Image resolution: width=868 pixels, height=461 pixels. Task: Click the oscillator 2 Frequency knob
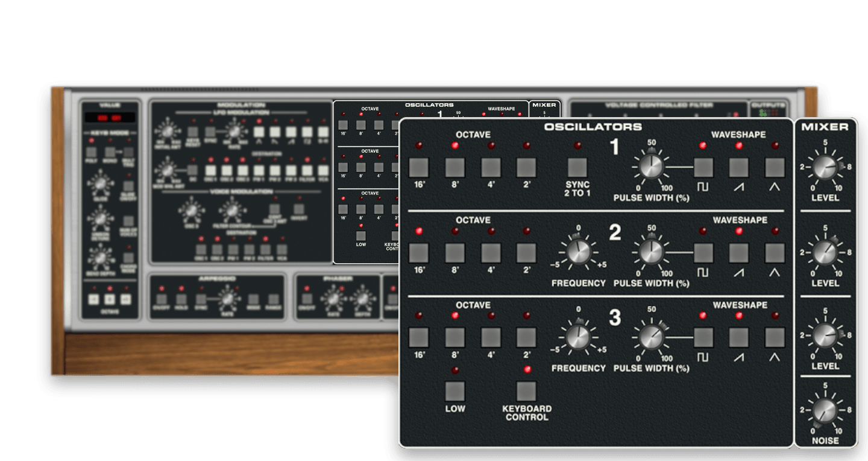(578, 252)
